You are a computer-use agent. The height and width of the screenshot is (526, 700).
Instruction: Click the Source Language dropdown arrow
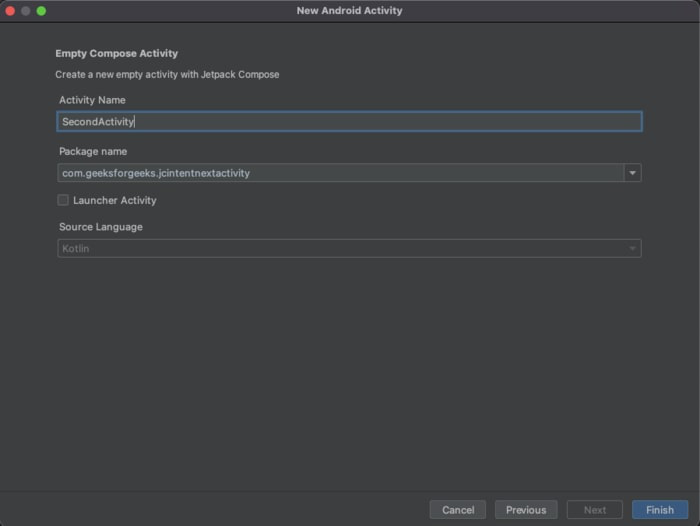pos(632,248)
